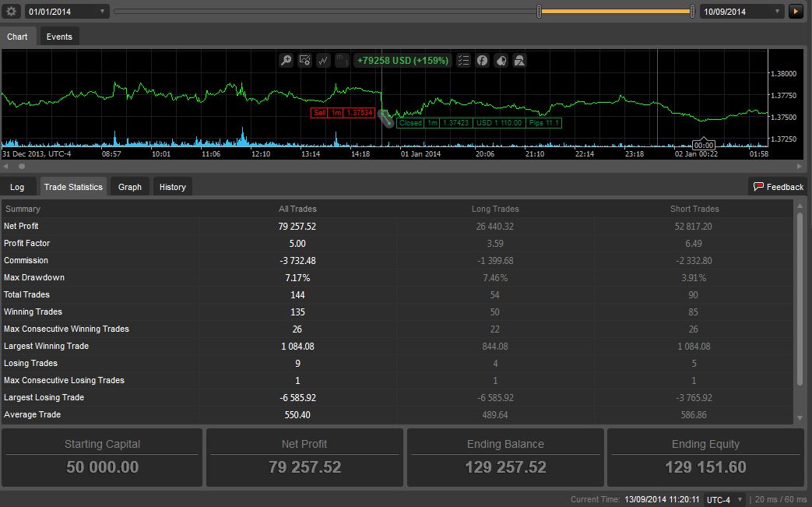Click the Net Profit 79 257.52 summary box
This screenshot has width=812, height=507.
click(x=304, y=458)
